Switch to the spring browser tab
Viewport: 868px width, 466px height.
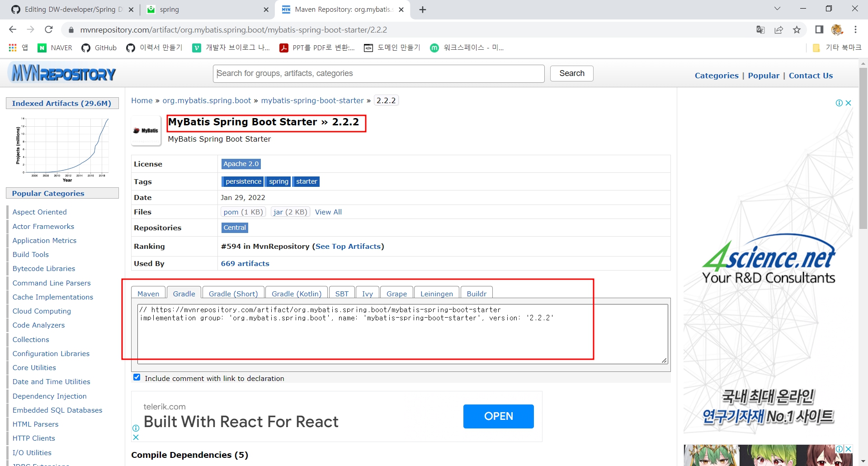click(207, 10)
